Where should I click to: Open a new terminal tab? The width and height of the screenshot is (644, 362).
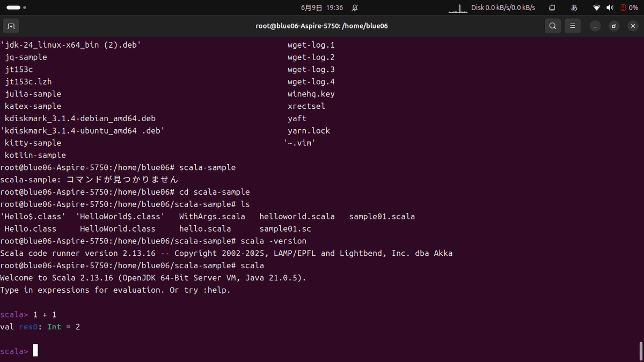11,26
